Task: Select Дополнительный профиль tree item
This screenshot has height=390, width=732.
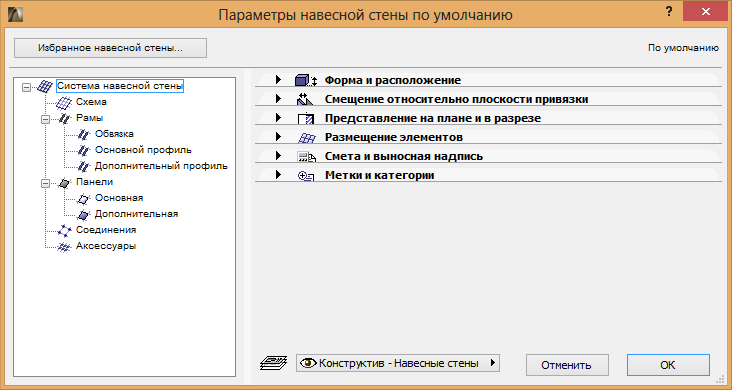Action: pyautogui.click(x=161, y=166)
